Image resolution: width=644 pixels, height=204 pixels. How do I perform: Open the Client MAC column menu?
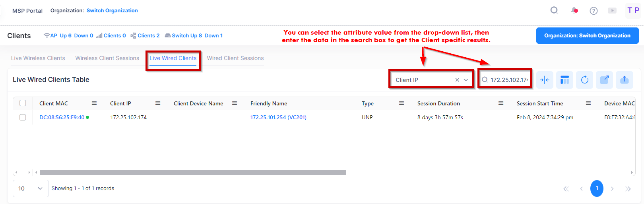coord(94,103)
